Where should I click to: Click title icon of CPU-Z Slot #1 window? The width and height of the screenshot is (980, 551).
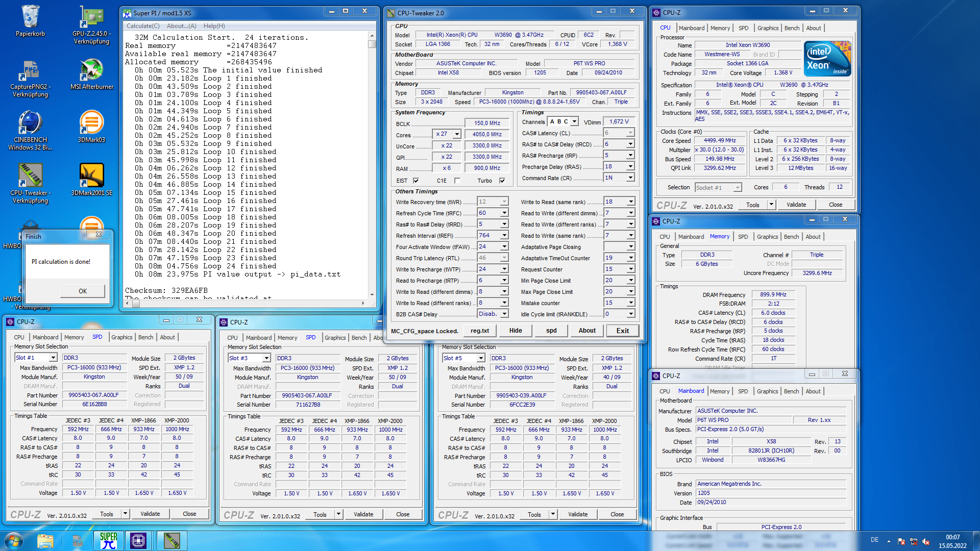coord(10,322)
